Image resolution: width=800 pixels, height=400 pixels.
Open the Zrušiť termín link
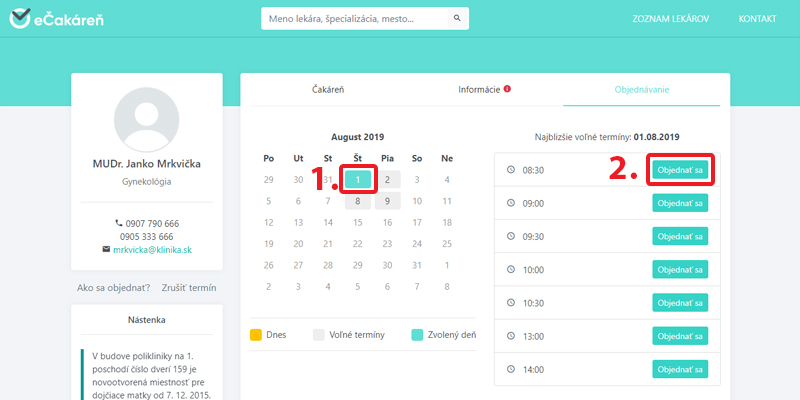pos(188,287)
